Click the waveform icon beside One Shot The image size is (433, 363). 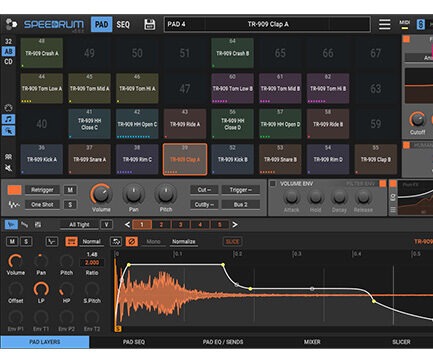click(14, 205)
